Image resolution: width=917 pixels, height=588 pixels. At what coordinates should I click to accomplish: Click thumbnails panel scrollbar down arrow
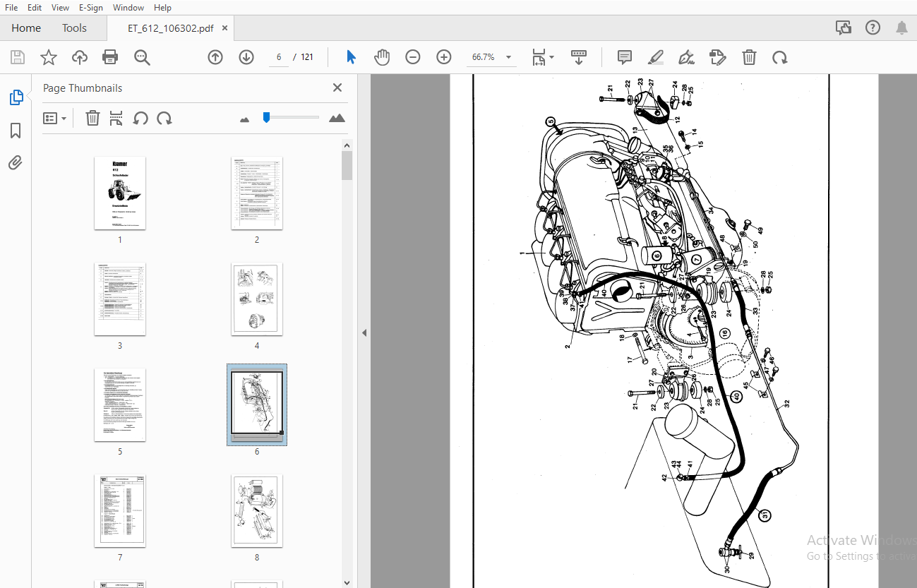coord(347,582)
